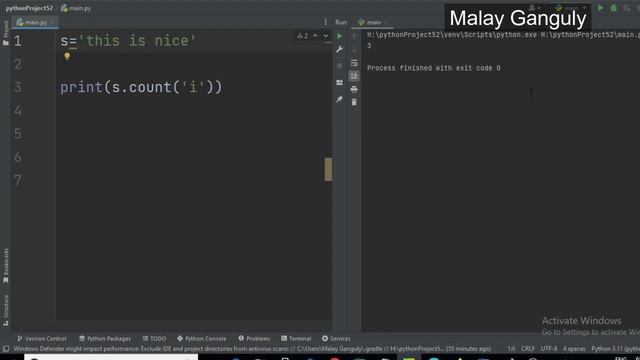Select the main.py editor tab
This screenshot has height=360, width=640.
(35, 22)
